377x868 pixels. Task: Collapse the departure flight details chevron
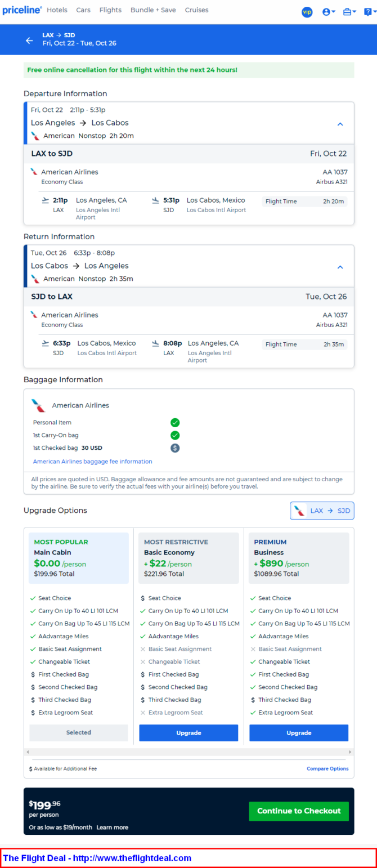point(340,124)
